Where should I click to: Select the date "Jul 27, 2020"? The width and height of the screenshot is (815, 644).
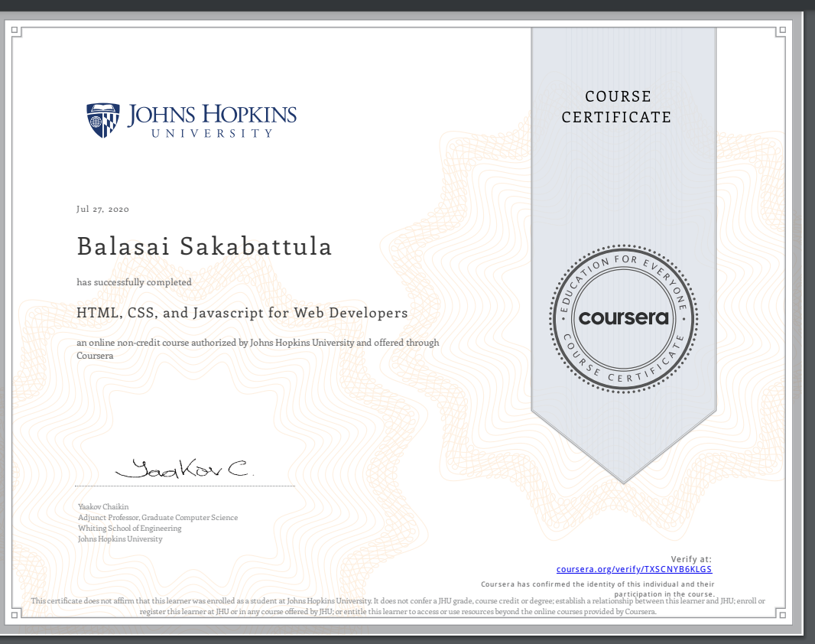click(x=102, y=209)
